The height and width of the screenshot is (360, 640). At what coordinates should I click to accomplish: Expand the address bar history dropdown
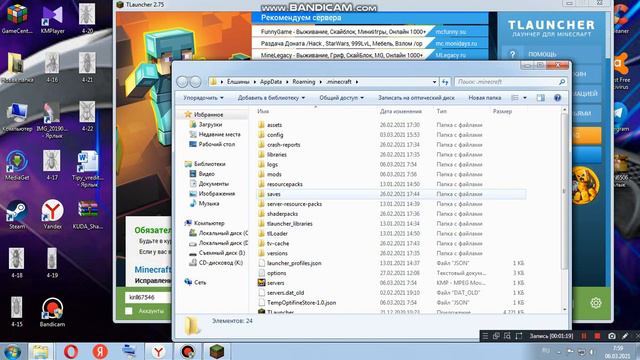coord(434,82)
